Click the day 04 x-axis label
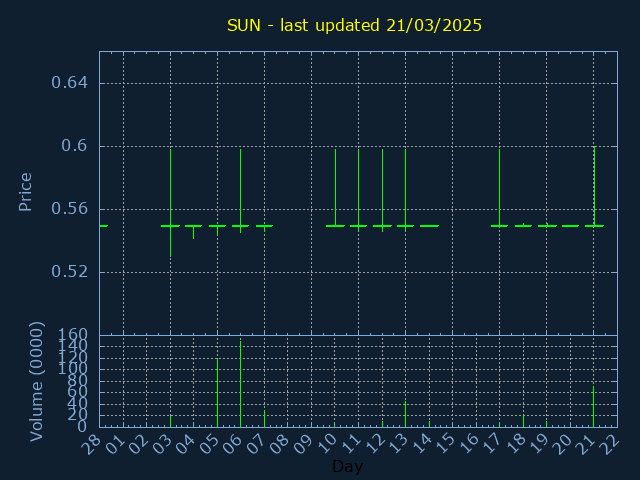Viewport: 640px width, 480px height. point(185,444)
